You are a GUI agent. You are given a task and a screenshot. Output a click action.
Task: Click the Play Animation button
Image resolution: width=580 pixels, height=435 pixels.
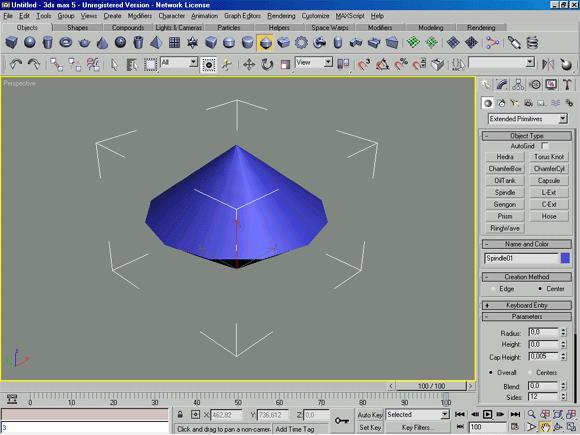488,414
